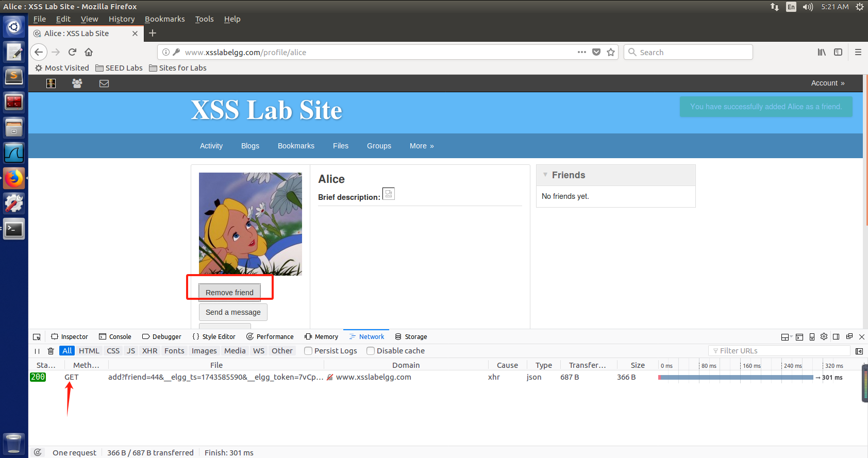Activate the element picker in devtools
The height and width of the screenshot is (458, 868).
coord(37,337)
